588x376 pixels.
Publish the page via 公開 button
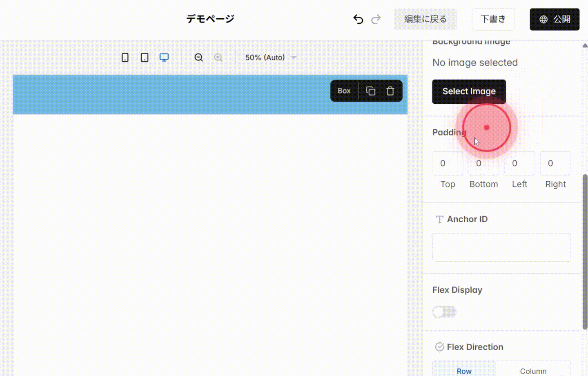[555, 19]
